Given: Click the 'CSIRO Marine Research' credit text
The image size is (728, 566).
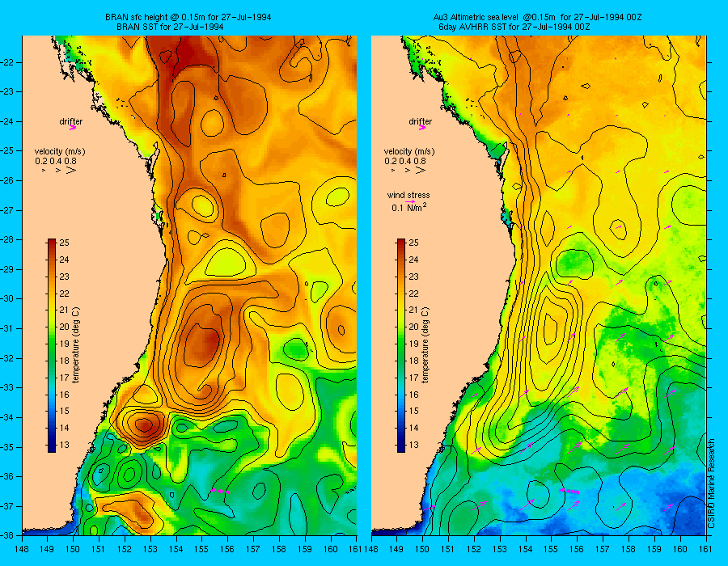Looking at the screenshot, I should (x=711, y=483).
